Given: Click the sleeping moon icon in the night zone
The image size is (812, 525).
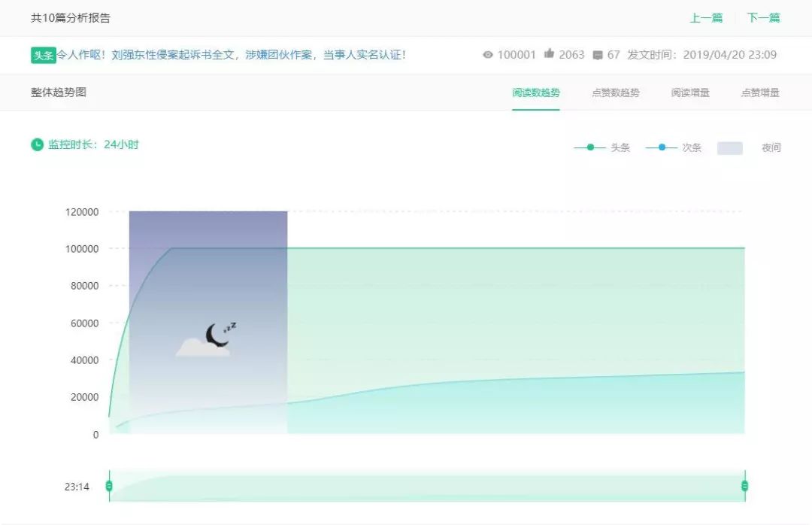Looking at the screenshot, I should (216, 334).
